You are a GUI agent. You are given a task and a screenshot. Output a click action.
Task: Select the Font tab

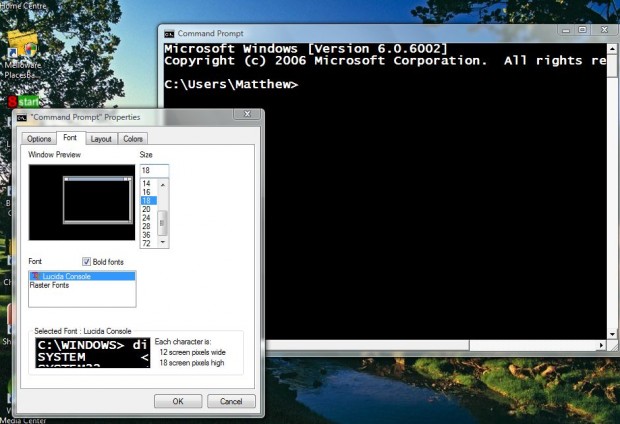click(x=70, y=138)
